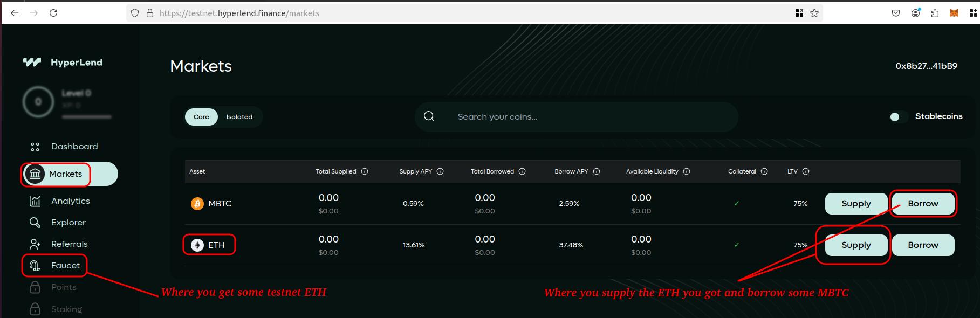Click the MBTC LTV value 75%
980x318 pixels.
[x=801, y=204]
